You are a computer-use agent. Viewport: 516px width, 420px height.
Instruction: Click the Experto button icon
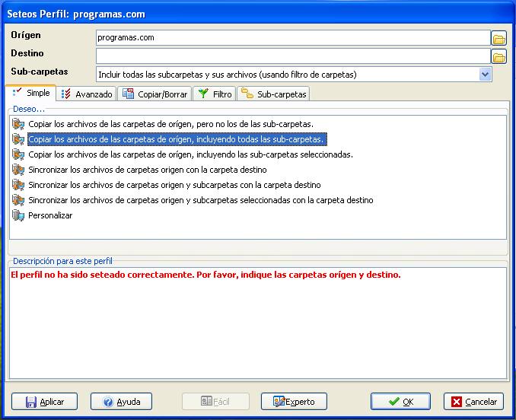[279, 401]
